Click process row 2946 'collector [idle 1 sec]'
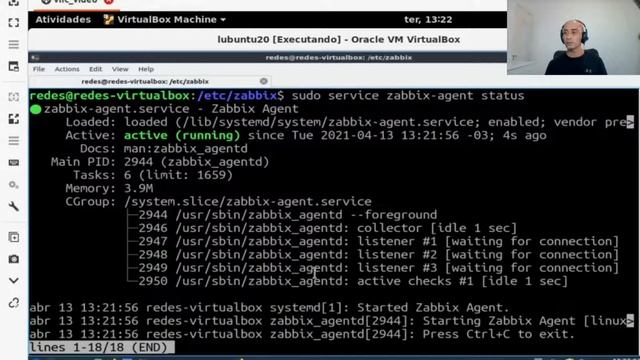The width and height of the screenshot is (640, 360). [x=327, y=228]
